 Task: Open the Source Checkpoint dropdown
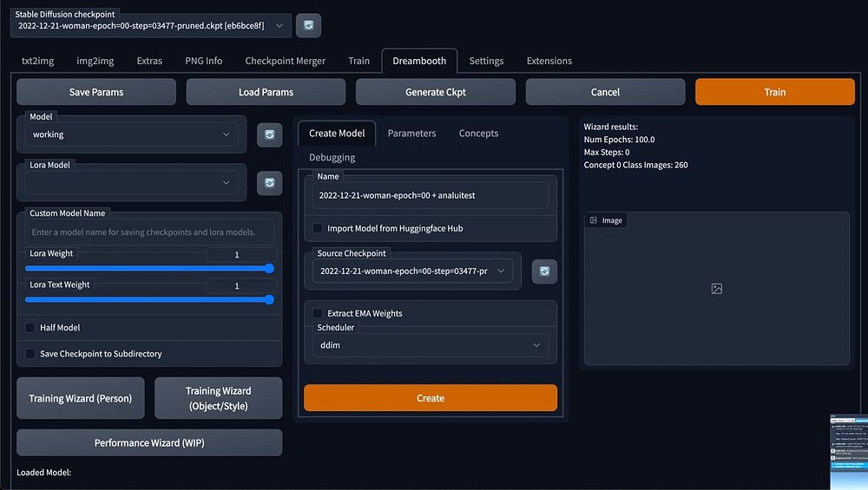412,271
